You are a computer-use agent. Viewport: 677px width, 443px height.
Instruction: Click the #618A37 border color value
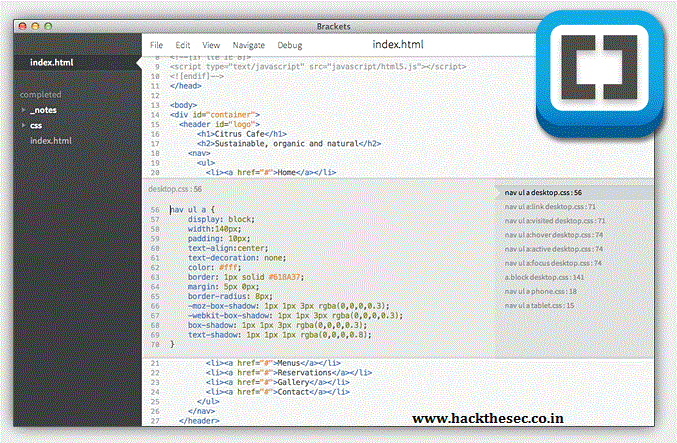(x=284, y=277)
